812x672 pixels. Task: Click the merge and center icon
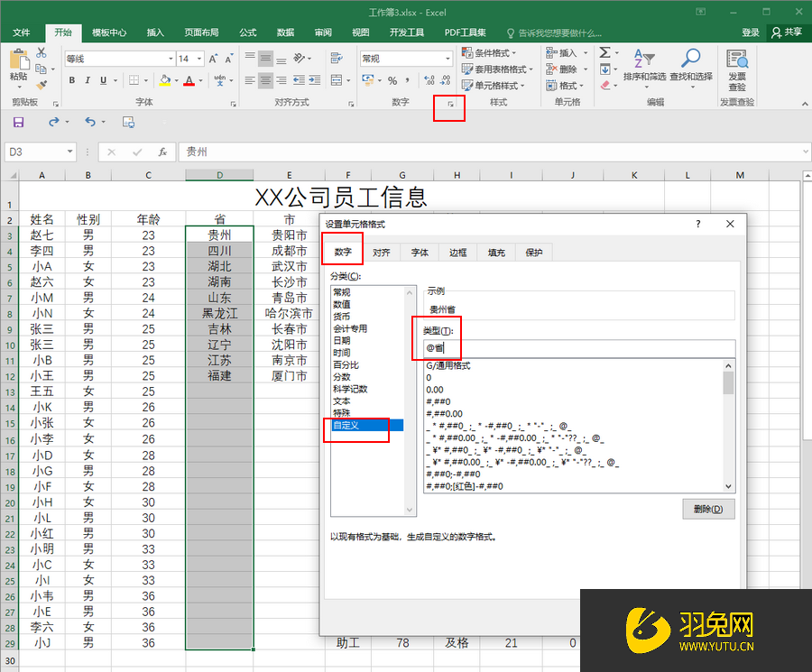[x=337, y=80]
